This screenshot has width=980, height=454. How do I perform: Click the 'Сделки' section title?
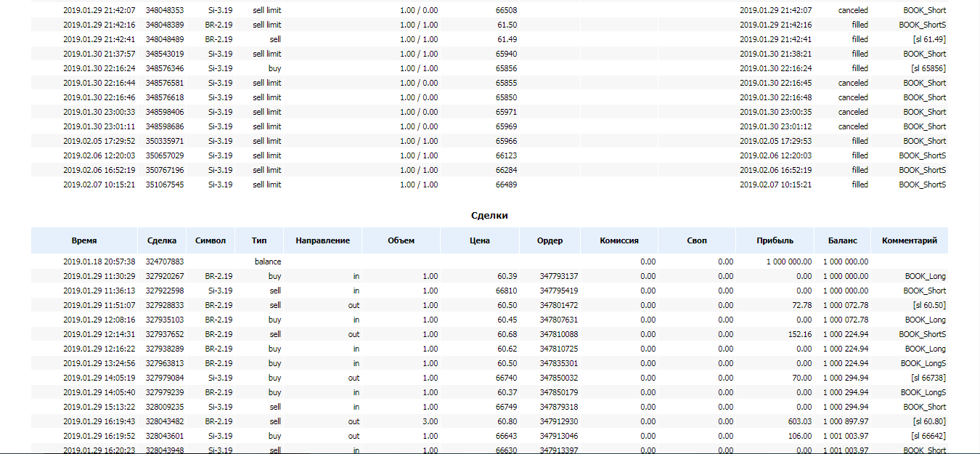[489, 216]
